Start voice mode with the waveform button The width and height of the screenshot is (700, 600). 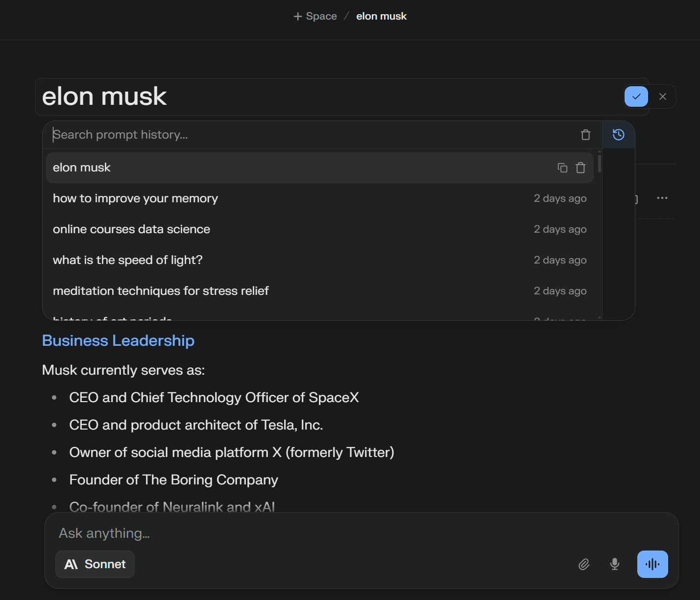click(x=652, y=564)
